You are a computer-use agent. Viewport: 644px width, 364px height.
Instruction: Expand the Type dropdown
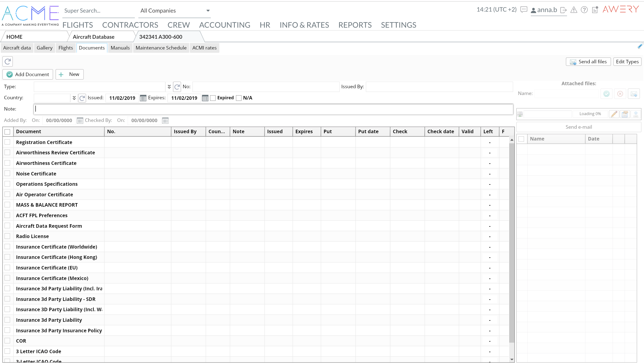coord(169,87)
